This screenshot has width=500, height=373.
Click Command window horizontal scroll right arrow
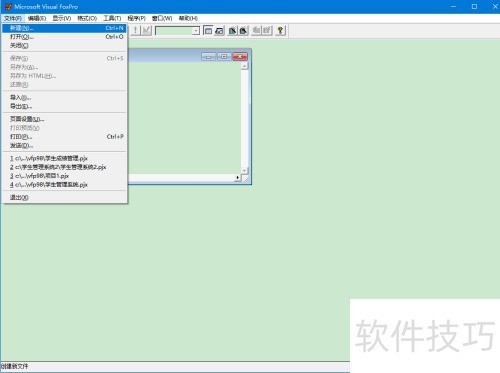tap(237, 178)
